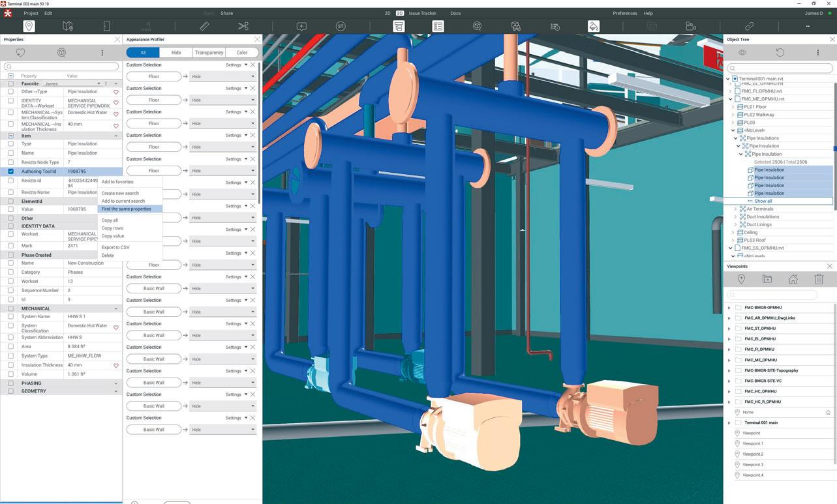Screen dimensions: 837x504
Task: Expand the collapsed GEOMETRY property section
Action: tap(115, 391)
